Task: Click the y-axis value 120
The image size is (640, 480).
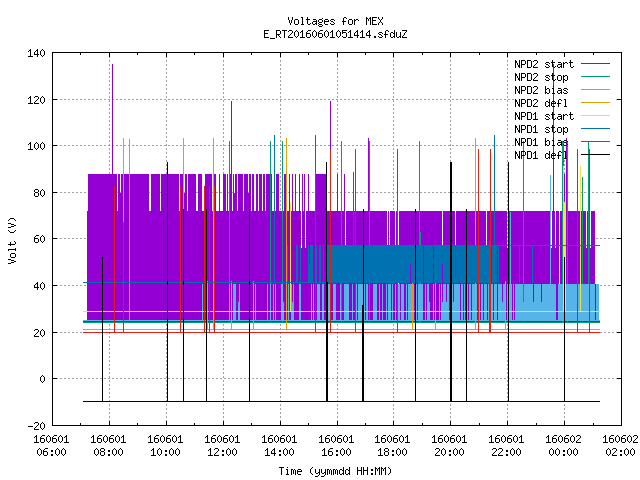Action: click(36, 100)
